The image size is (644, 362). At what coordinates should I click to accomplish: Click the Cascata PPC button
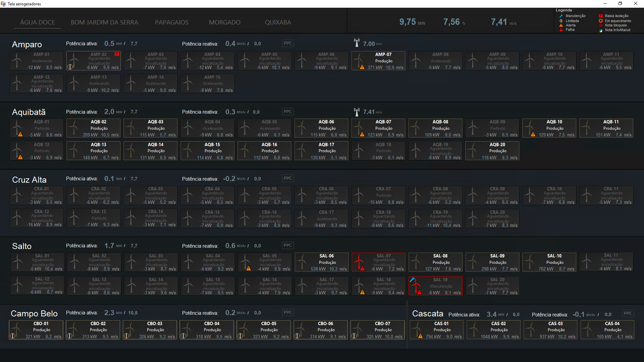point(628,314)
